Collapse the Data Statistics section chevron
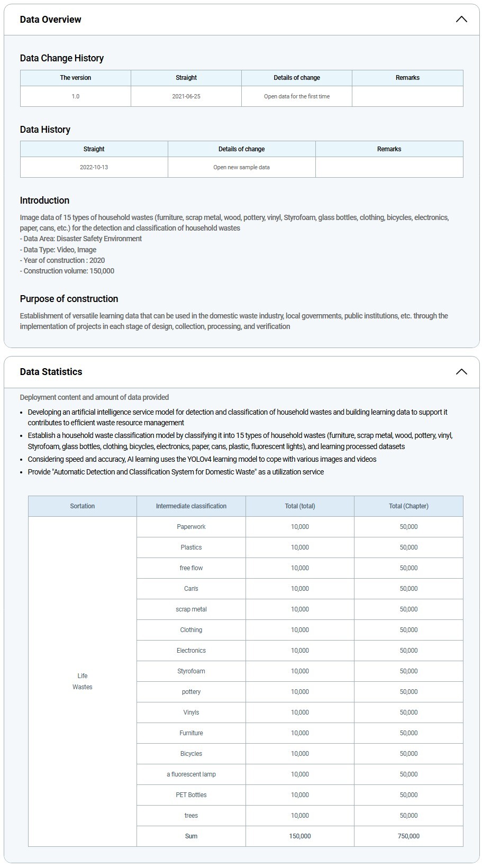The width and height of the screenshot is (482, 868). (x=461, y=372)
